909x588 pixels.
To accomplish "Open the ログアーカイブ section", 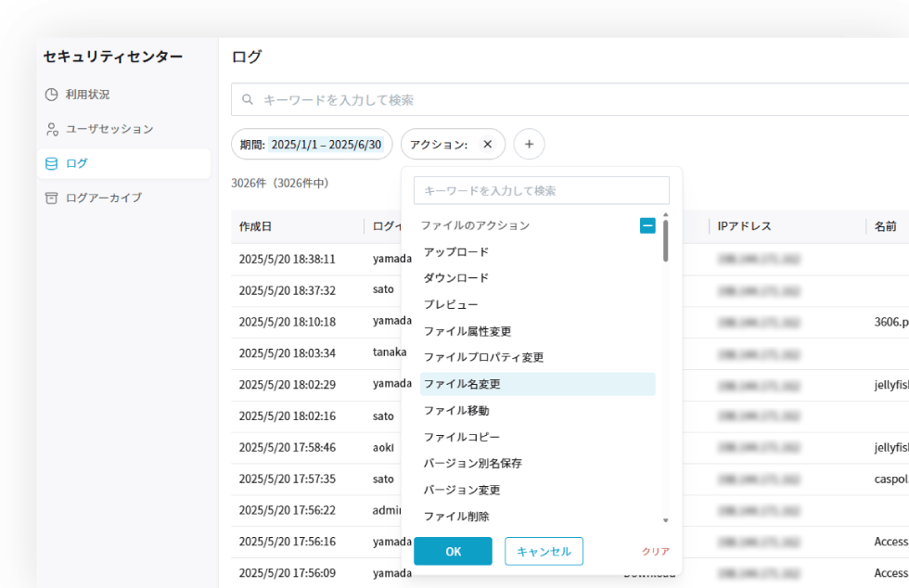I will pyautogui.click(x=102, y=198).
